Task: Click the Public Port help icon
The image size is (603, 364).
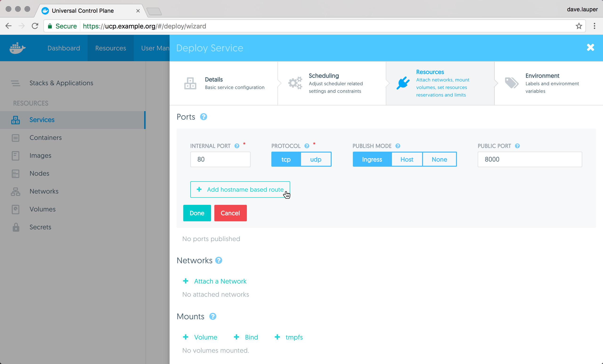Action: click(x=517, y=146)
